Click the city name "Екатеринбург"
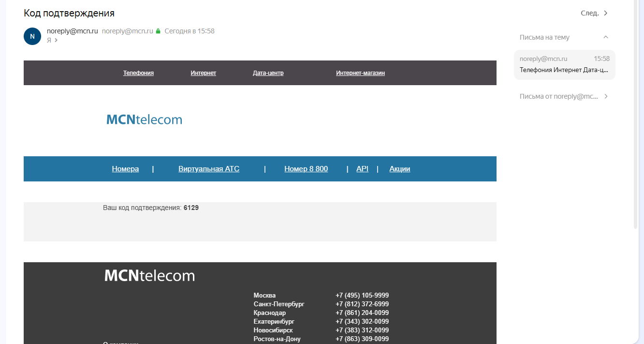 (x=274, y=321)
